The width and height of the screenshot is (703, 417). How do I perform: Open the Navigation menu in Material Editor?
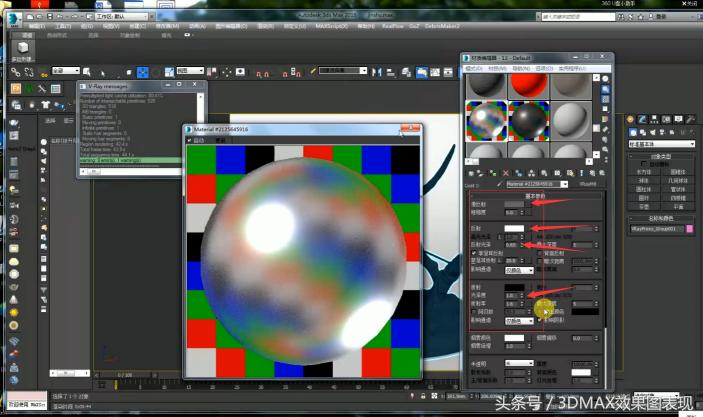click(x=521, y=69)
